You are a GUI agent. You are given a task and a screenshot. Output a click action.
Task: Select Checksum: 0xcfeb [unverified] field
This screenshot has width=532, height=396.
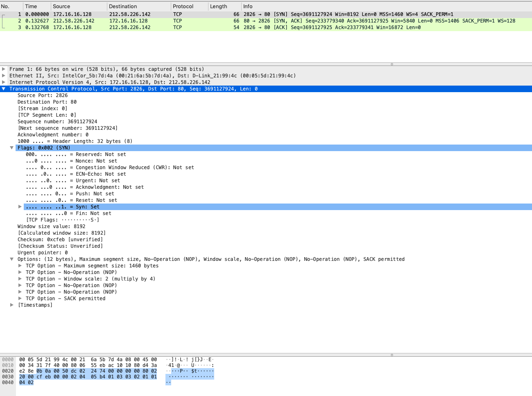[60, 240]
